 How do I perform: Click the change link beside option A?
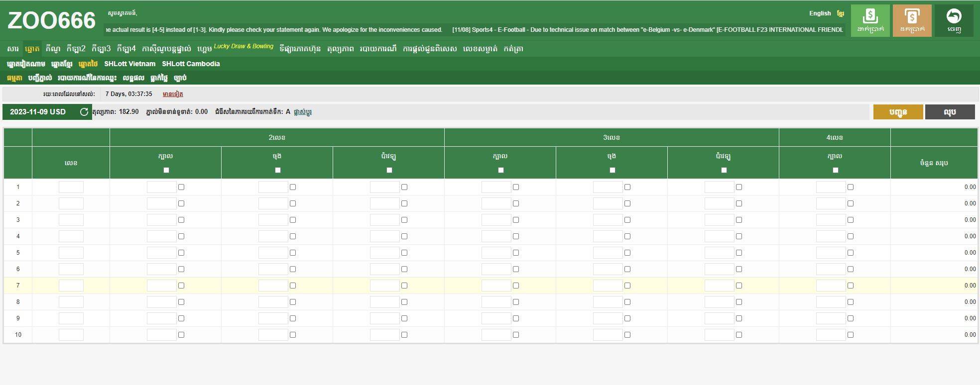[x=303, y=112]
